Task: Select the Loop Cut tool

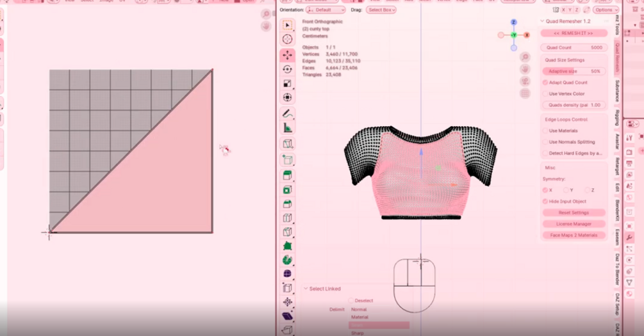Action: (288, 218)
